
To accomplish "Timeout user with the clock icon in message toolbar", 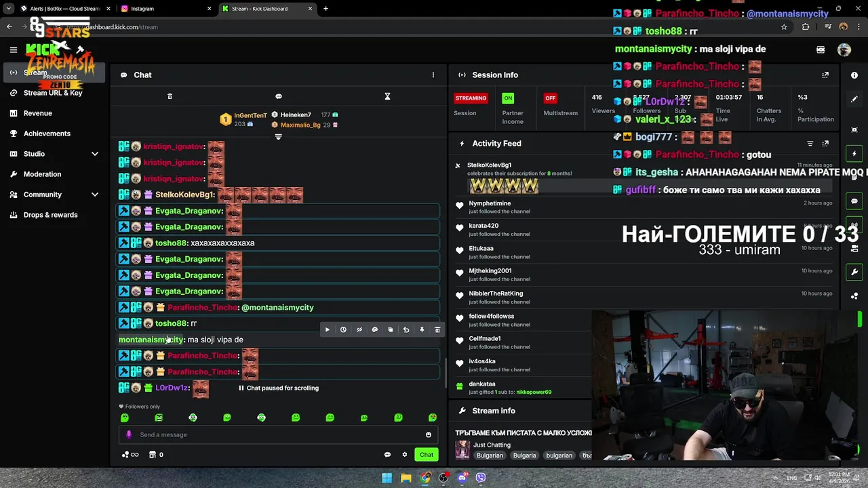I will (343, 329).
